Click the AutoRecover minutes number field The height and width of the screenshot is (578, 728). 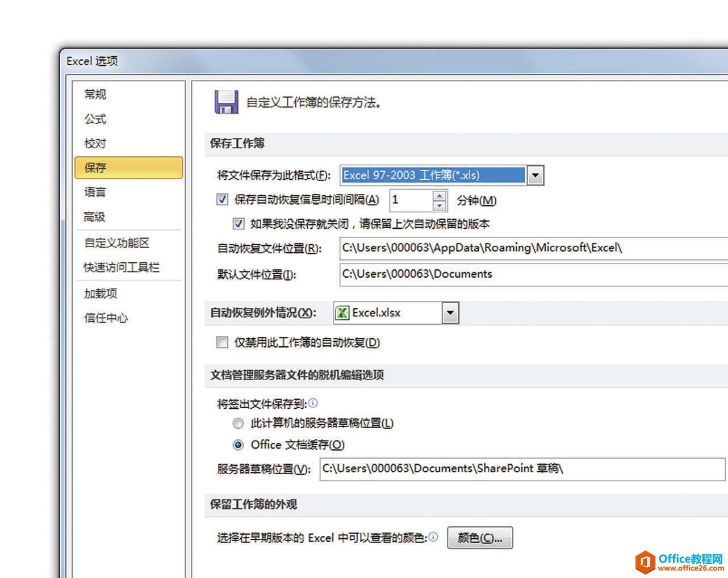[x=411, y=200]
